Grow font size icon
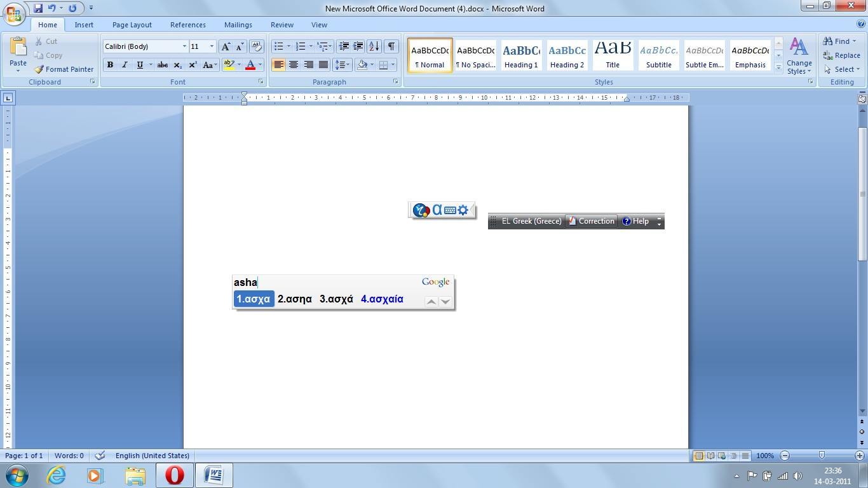The height and width of the screenshot is (488, 868). [226, 46]
